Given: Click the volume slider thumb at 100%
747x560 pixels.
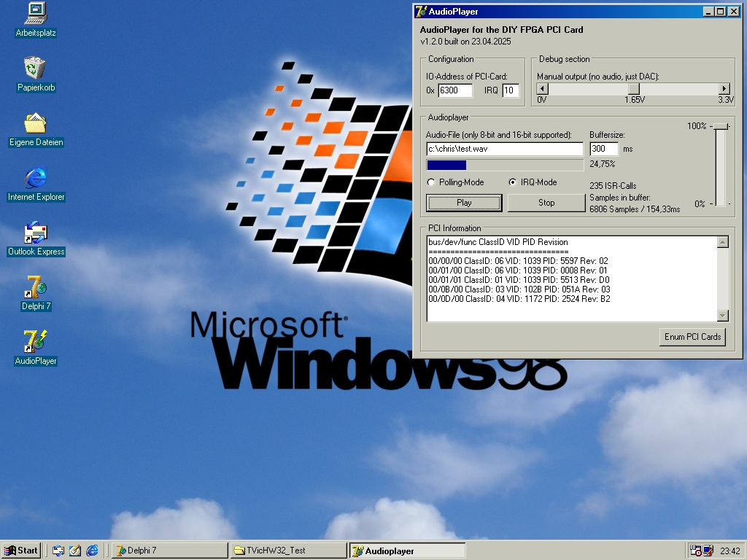Looking at the screenshot, I should [721, 126].
